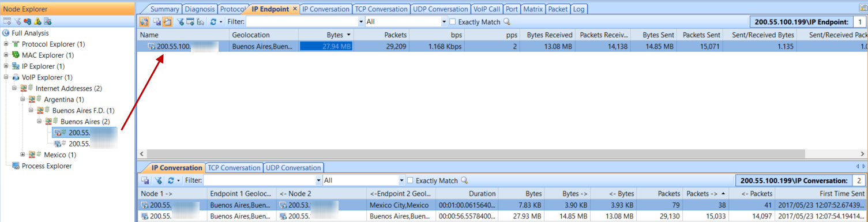Screen dimensions: 868x222
Task: Open the Port tab
Action: pyautogui.click(x=511, y=9)
